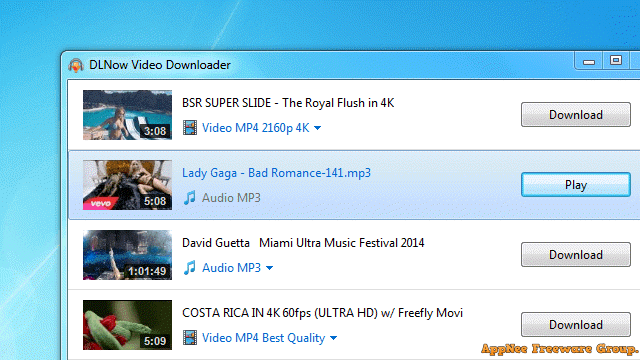
Task: Download the BSR SUPER SLIDE video
Action: [576, 115]
